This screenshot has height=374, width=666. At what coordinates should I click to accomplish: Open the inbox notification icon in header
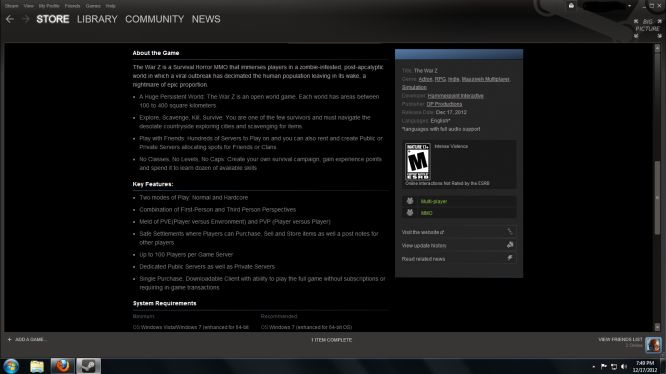tap(571, 6)
